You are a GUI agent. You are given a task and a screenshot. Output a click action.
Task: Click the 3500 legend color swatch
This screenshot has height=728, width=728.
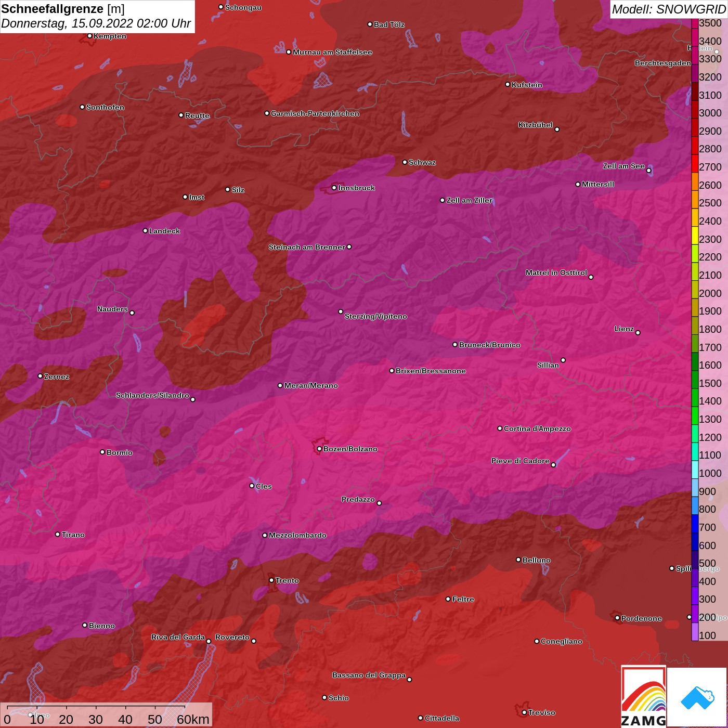click(695, 23)
